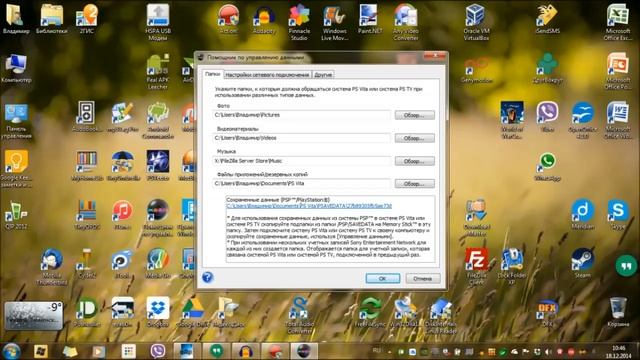The width and height of the screenshot is (640, 360).
Task: Open the PSAVEDATA saved data folder link
Action: [x=309, y=206]
